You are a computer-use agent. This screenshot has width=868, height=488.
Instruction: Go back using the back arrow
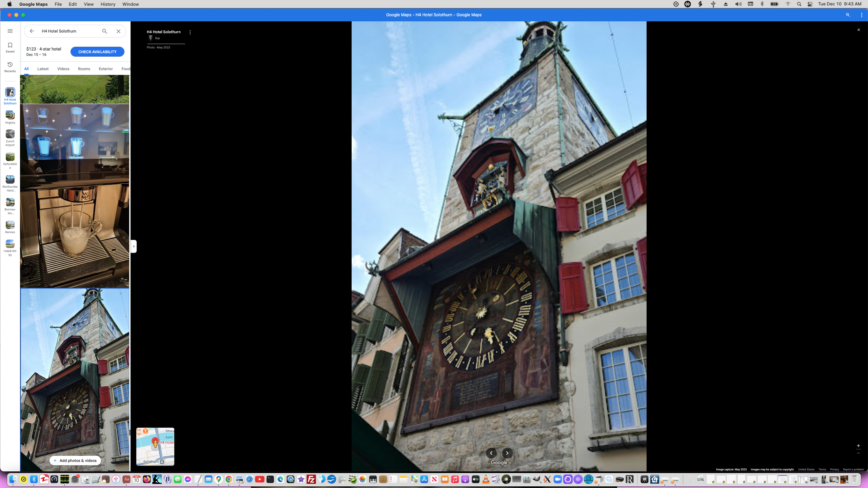[32, 31]
